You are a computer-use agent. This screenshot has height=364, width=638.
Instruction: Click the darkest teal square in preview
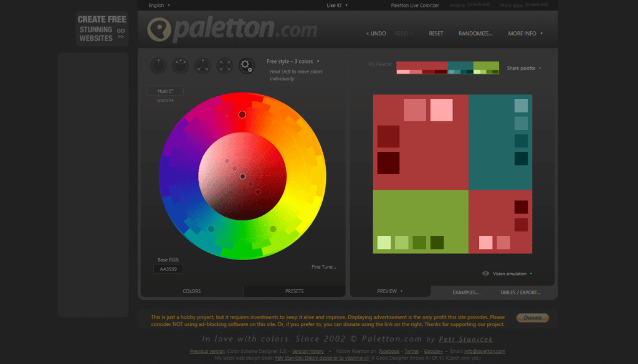pyautogui.click(x=521, y=159)
